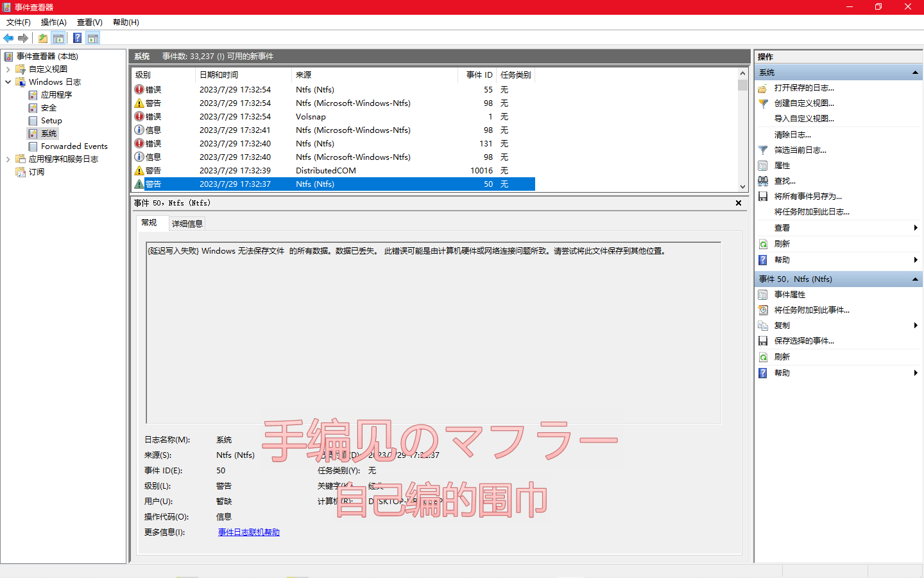Click the Forward arrow toolbar icon

23,38
